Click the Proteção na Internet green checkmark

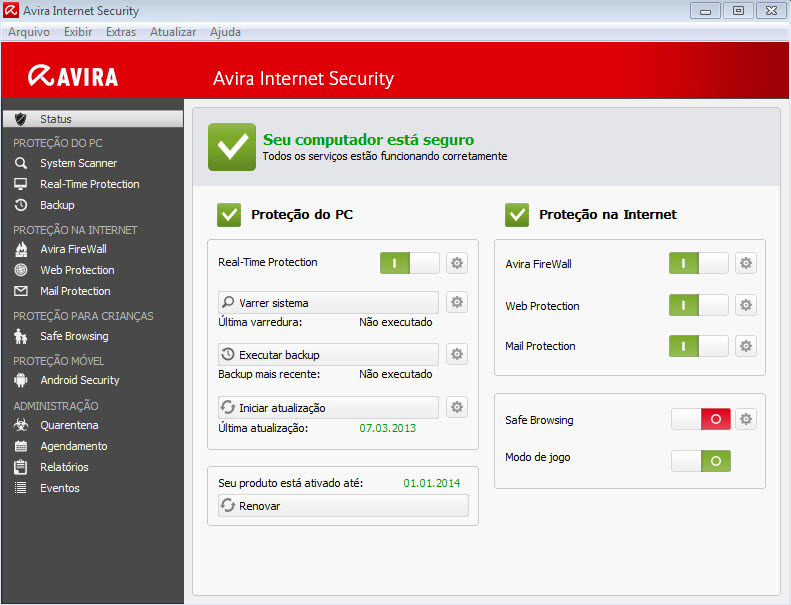(517, 215)
